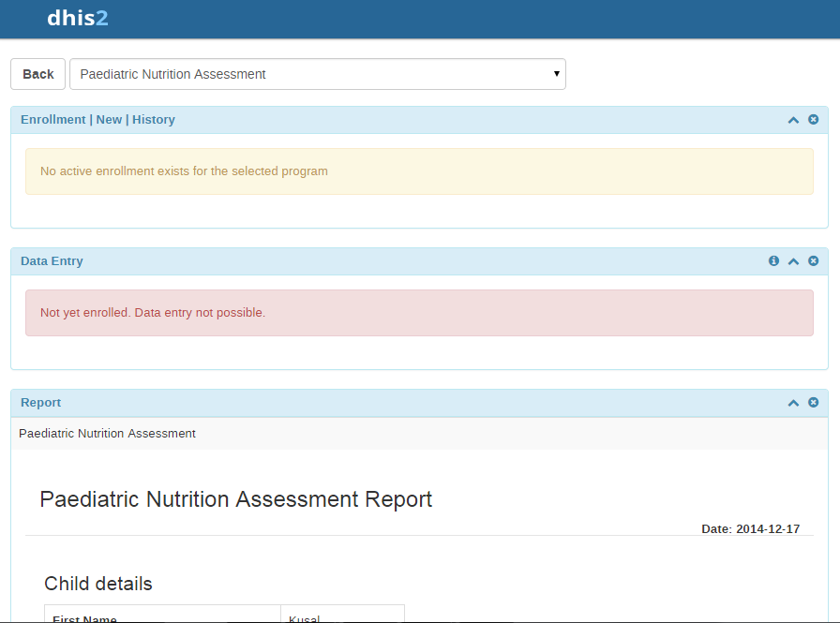Click the 'No active enrollment exists' warning
This screenshot has height=623, width=840.
[184, 171]
